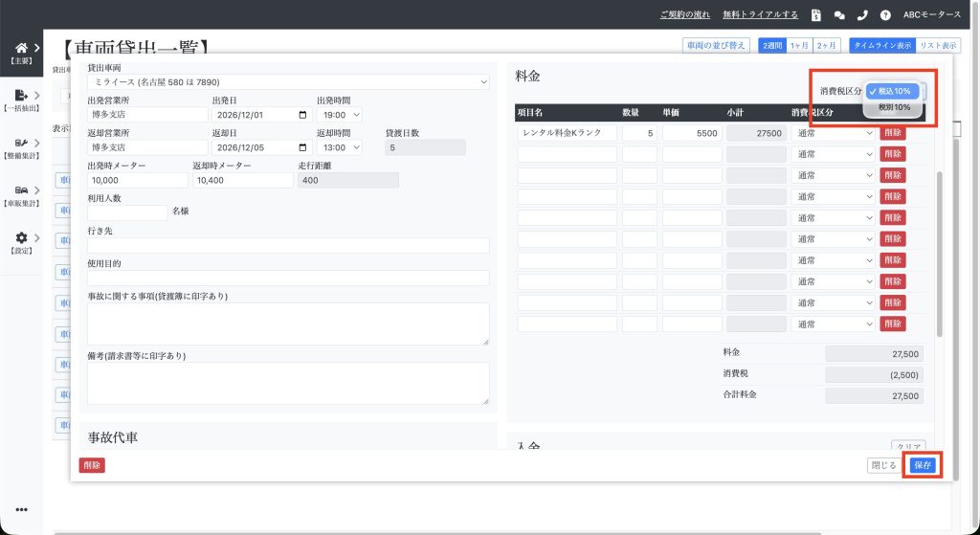The height and width of the screenshot is (535, 980).
Task: Open the 貸出車両 vehicle dropdown
Action: pyautogui.click(x=288, y=82)
